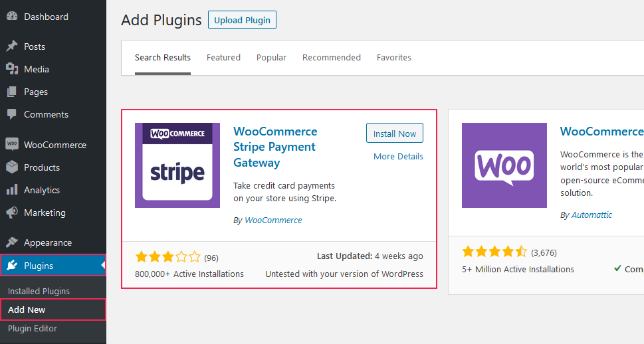The image size is (644, 344).
Task: Switch to the Recommended tab
Action: [x=332, y=58]
